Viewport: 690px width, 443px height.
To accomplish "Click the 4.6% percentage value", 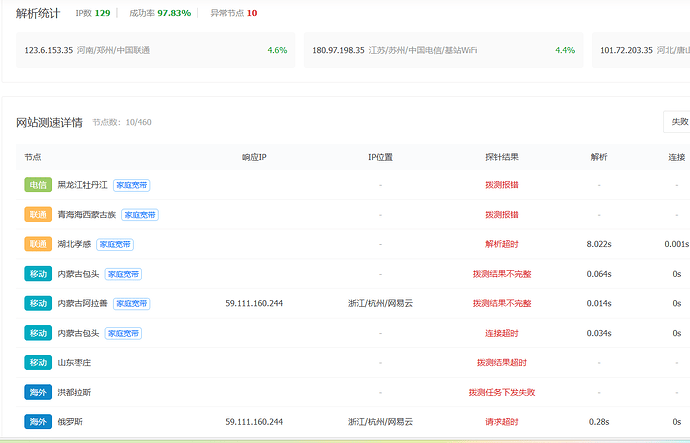I will (x=277, y=50).
